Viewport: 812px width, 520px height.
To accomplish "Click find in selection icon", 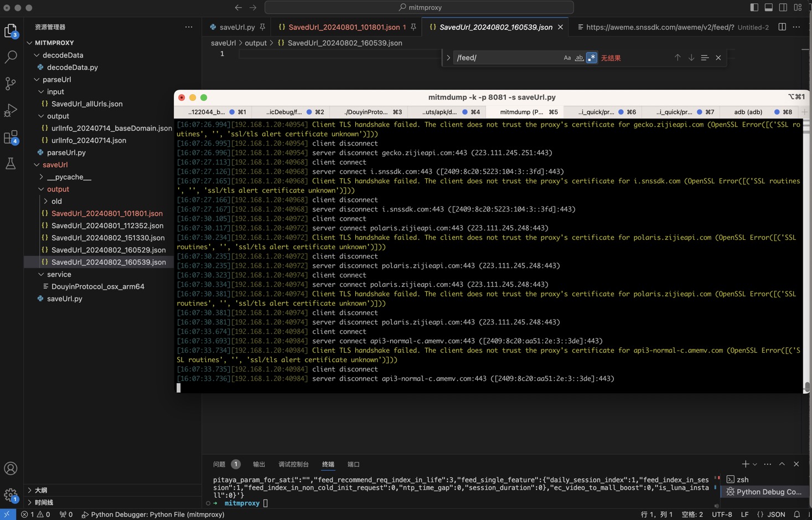I will pos(705,58).
